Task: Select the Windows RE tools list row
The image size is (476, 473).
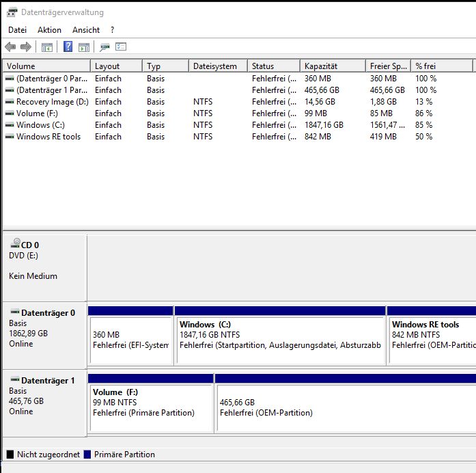Action: point(238,137)
